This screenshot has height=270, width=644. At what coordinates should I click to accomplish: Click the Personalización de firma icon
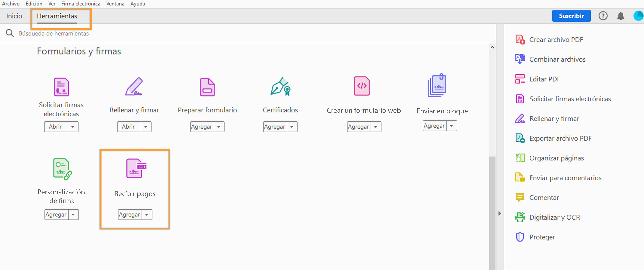click(x=62, y=169)
